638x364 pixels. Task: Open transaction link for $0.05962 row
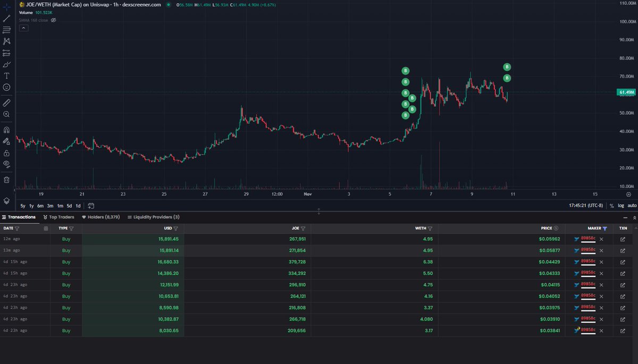coord(623,239)
